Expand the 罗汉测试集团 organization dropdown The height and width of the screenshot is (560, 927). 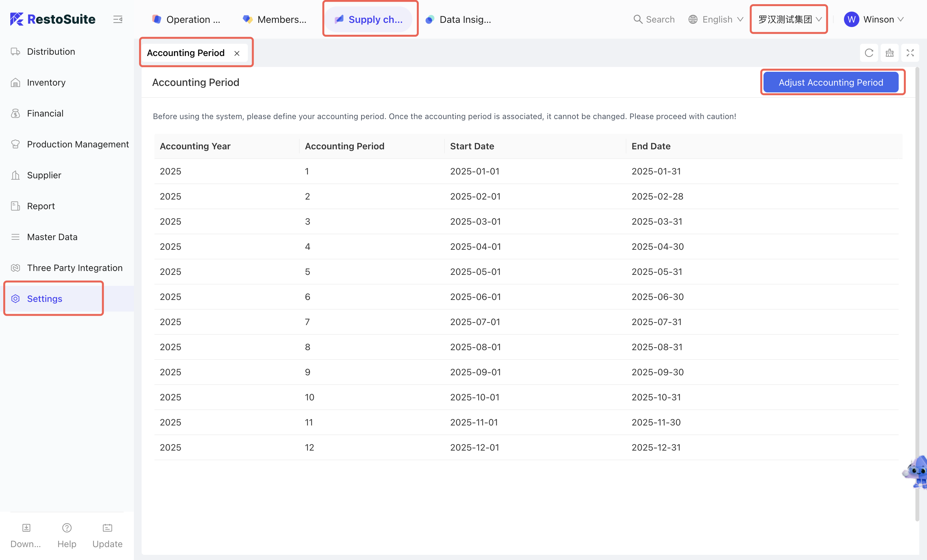(789, 19)
